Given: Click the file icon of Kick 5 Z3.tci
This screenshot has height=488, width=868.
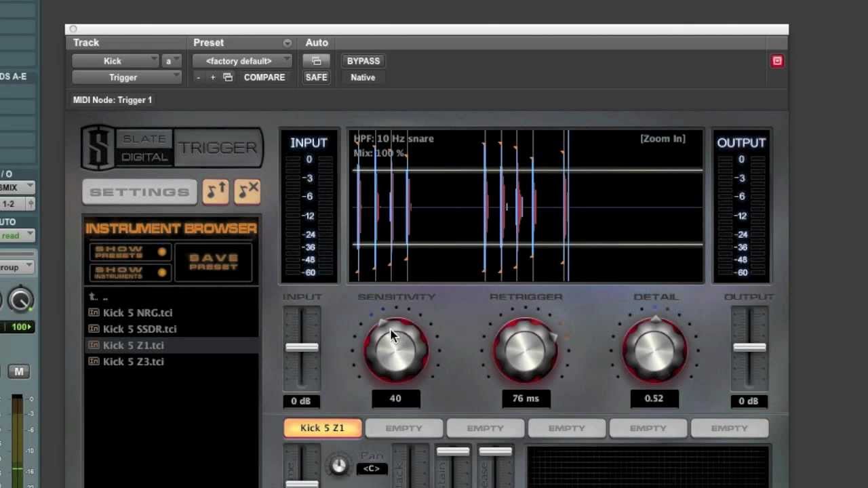Looking at the screenshot, I should point(94,361).
